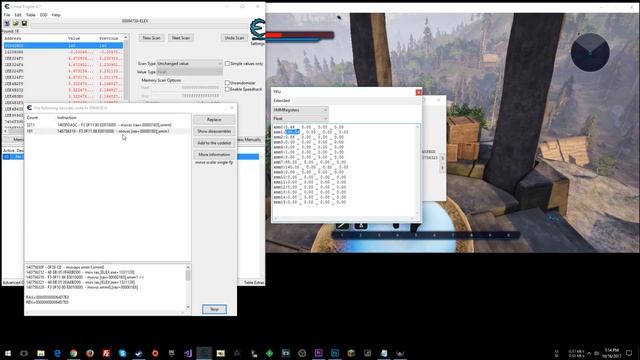Open the Edit menu

coord(18,15)
